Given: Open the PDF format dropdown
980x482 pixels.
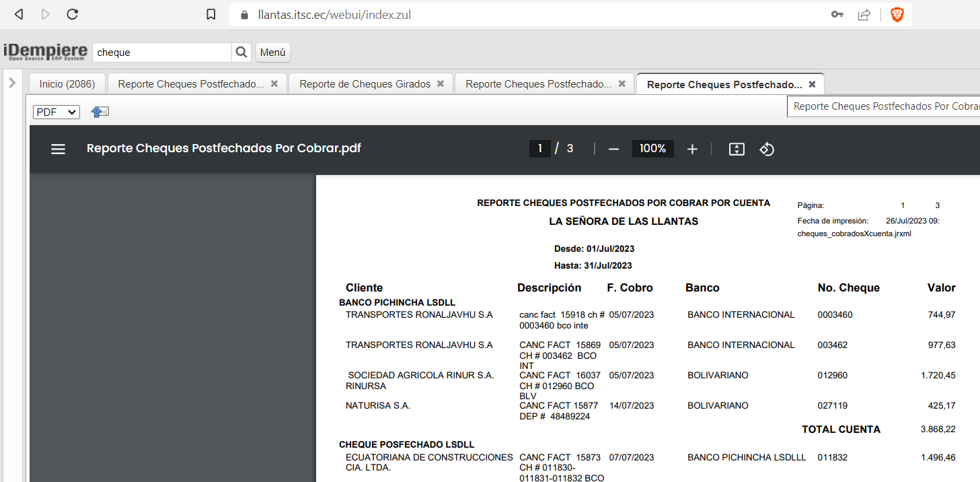Looking at the screenshot, I should [56, 112].
